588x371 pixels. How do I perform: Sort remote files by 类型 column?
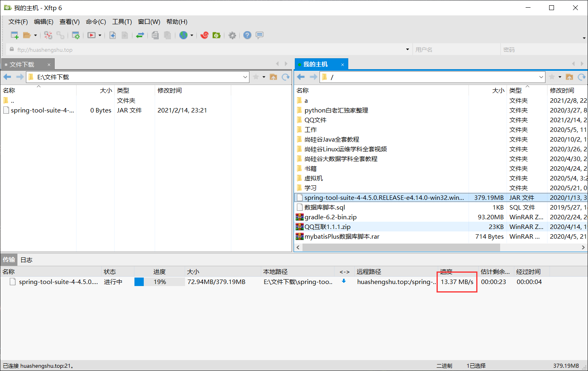click(527, 90)
